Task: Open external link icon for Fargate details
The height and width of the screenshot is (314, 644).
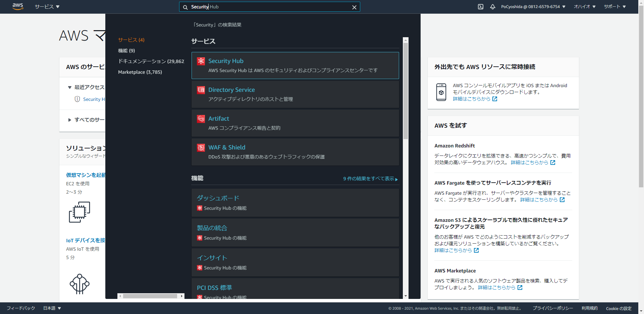Action: coord(562,200)
